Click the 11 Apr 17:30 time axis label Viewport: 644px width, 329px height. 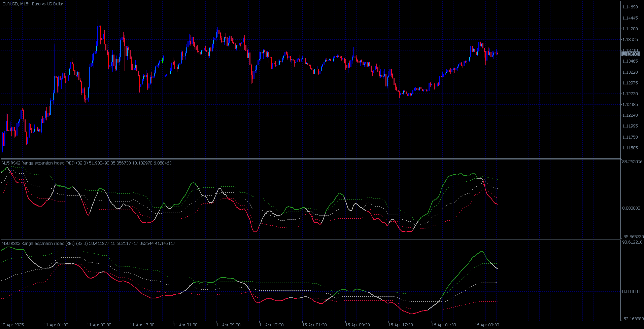click(x=142, y=325)
